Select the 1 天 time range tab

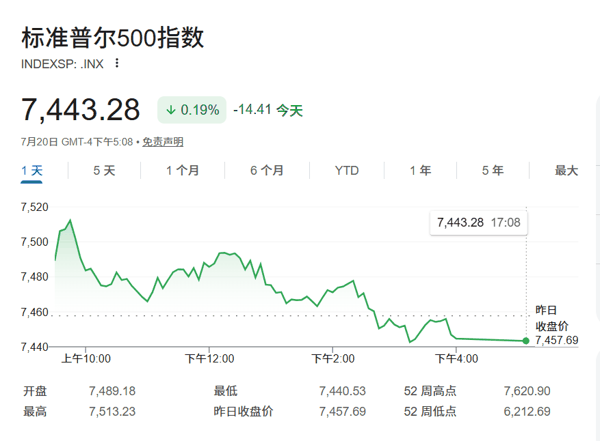[x=32, y=170]
